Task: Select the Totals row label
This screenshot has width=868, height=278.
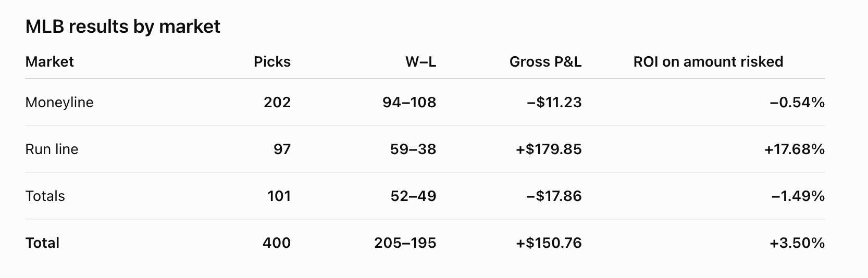Action: [x=45, y=196]
